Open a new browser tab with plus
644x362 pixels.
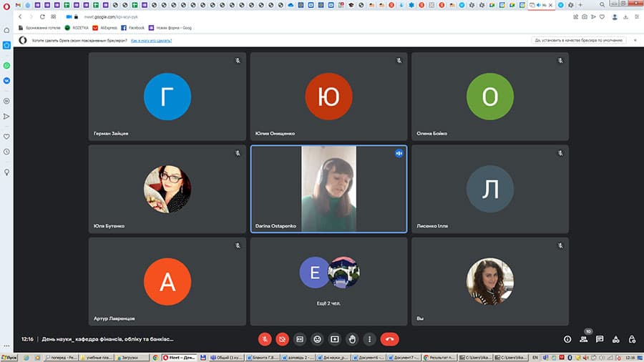click(580, 5)
